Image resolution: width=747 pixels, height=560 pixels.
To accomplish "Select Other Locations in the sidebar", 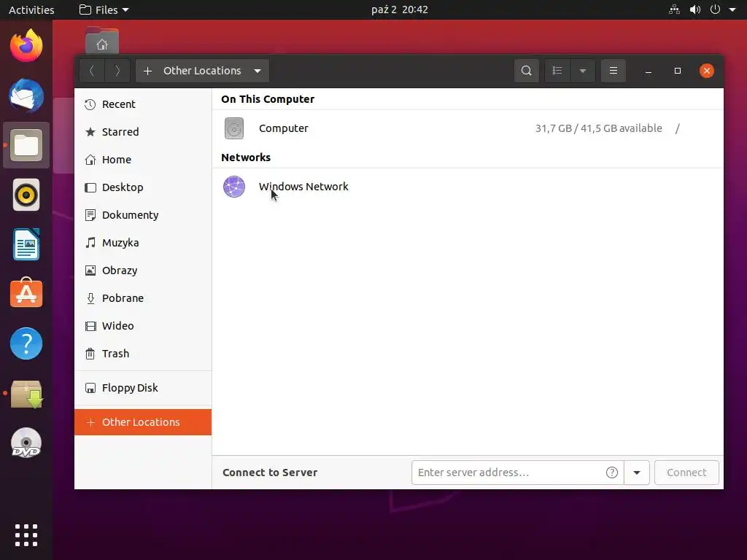I will pyautogui.click(x=143, y=422).
